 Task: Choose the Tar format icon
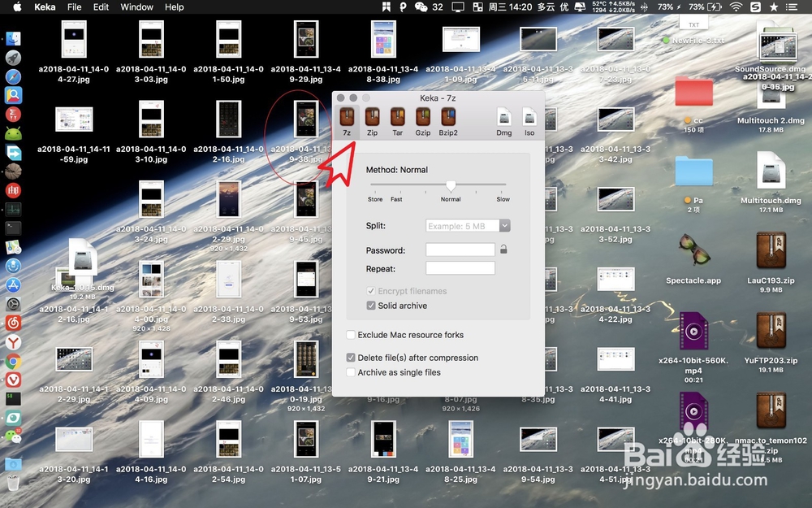(397, 117)
